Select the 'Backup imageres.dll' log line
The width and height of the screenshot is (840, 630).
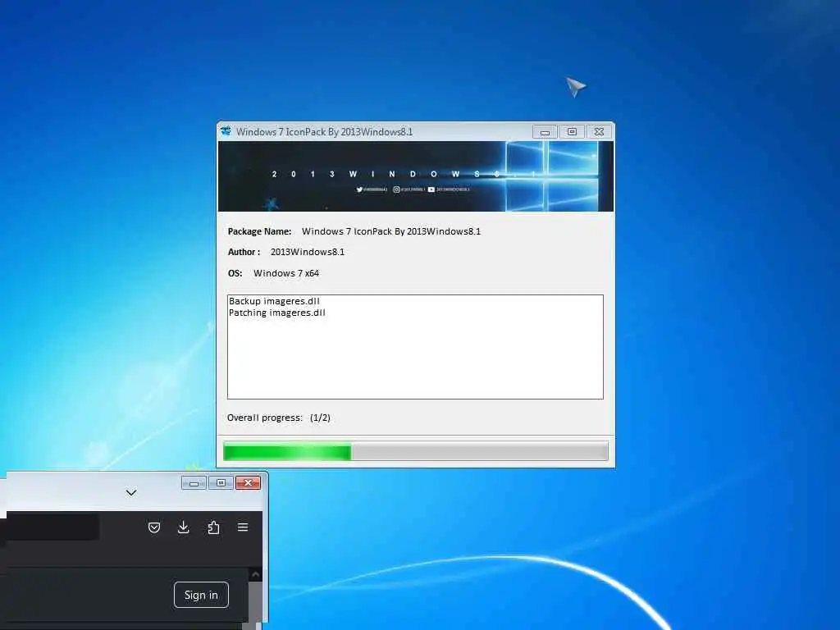(x=274, y=301)
